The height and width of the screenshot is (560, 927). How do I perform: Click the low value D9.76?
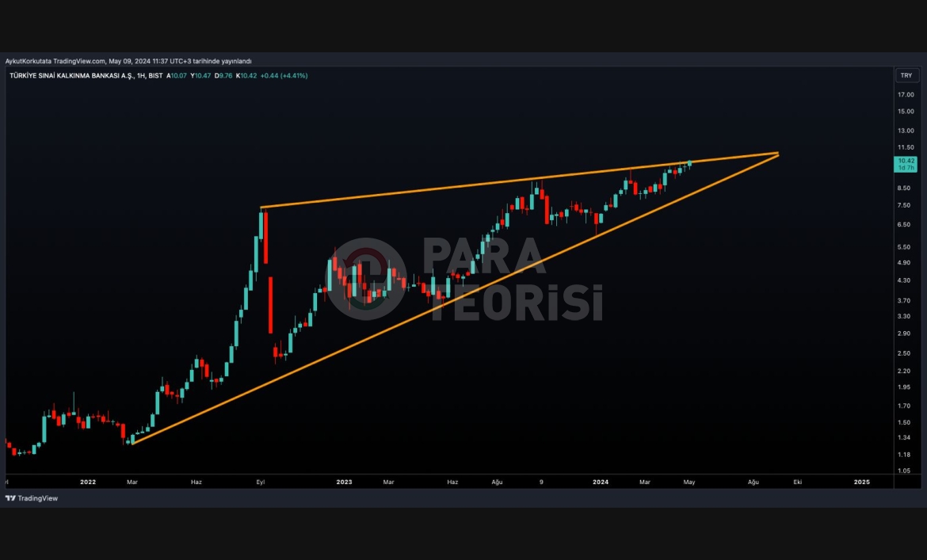223,75
